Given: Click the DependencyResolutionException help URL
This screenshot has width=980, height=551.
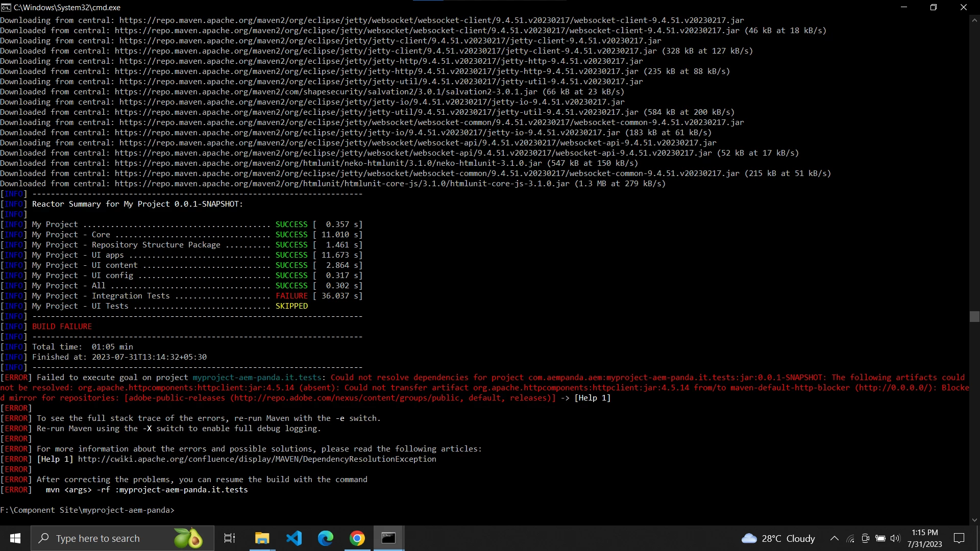Looking at the screenshot, I should tap(257, 459).
